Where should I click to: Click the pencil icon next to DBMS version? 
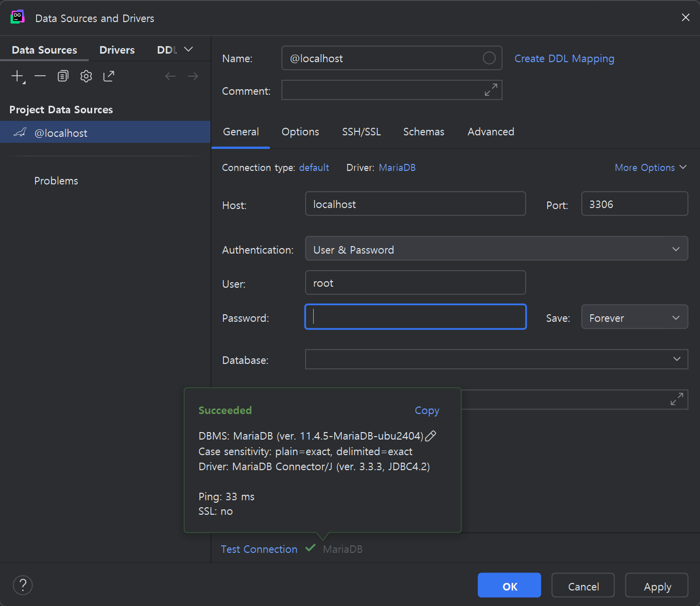(430, 436)
